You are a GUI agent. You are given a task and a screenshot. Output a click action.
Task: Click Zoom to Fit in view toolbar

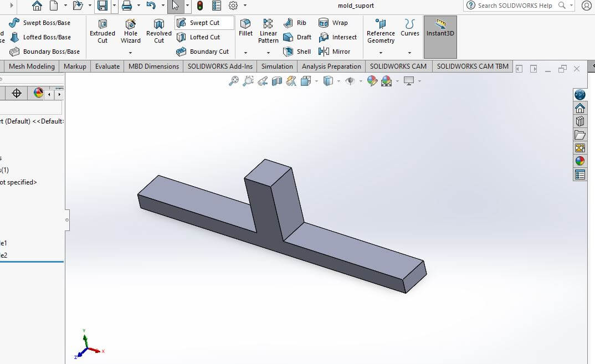click(x=234, y=81)
